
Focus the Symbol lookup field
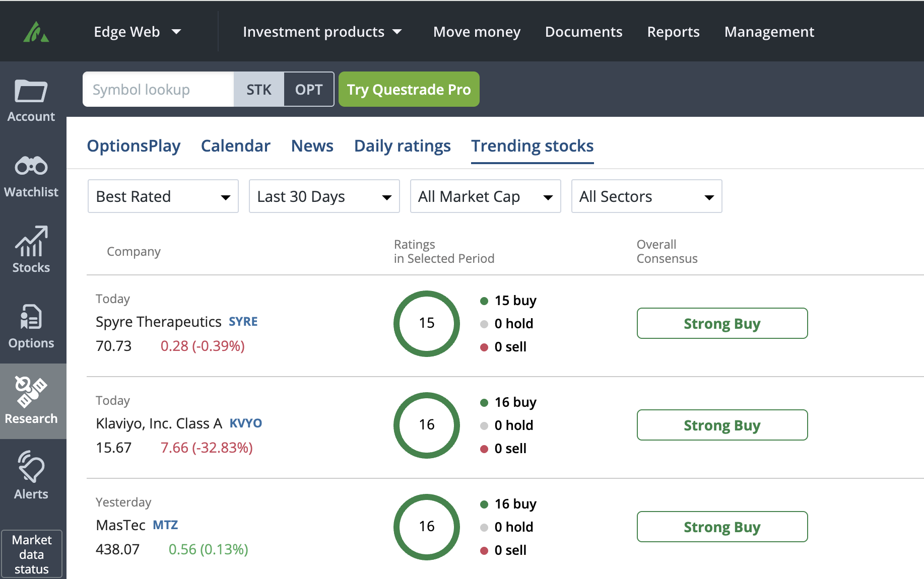click(x=158, y=89)
